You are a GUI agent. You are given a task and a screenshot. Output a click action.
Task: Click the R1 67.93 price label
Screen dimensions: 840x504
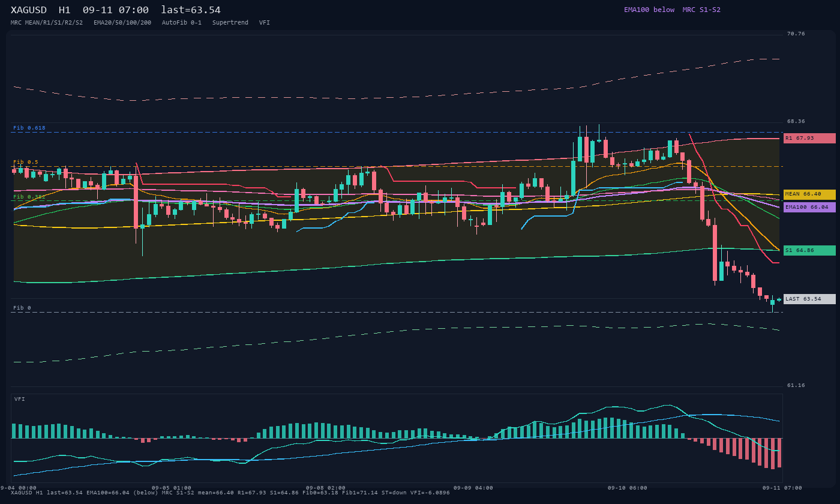809,138
